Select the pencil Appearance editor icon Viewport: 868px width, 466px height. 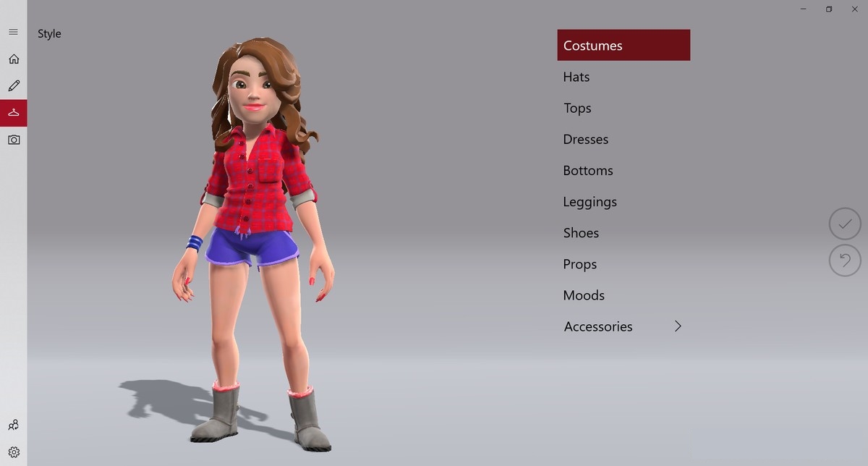point(13,86)
